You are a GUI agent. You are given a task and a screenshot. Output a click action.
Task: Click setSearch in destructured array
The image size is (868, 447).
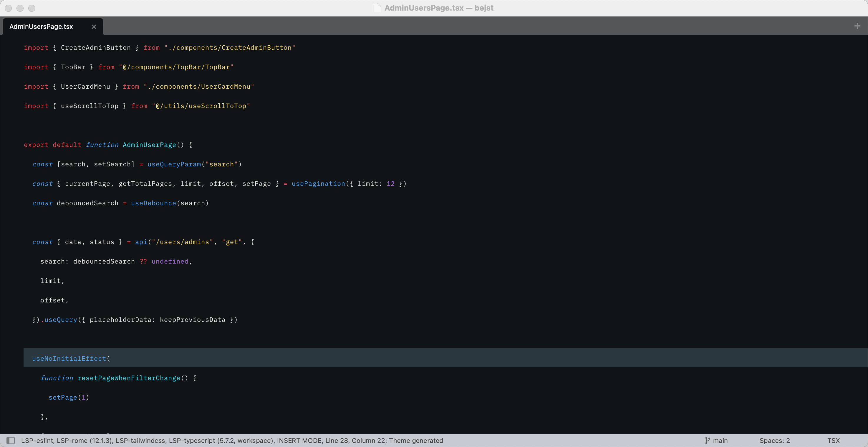[x=112, y=164]
